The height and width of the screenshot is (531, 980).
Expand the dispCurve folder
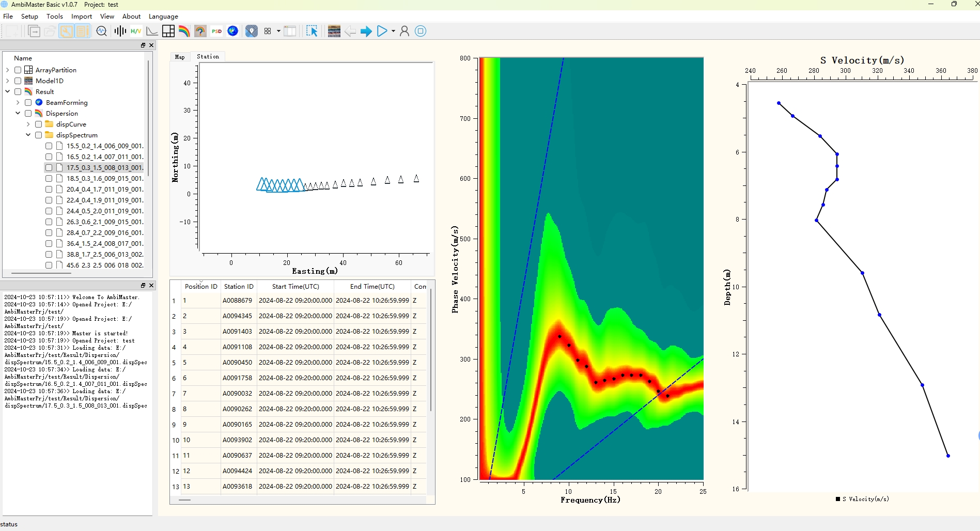pos(28,124)
